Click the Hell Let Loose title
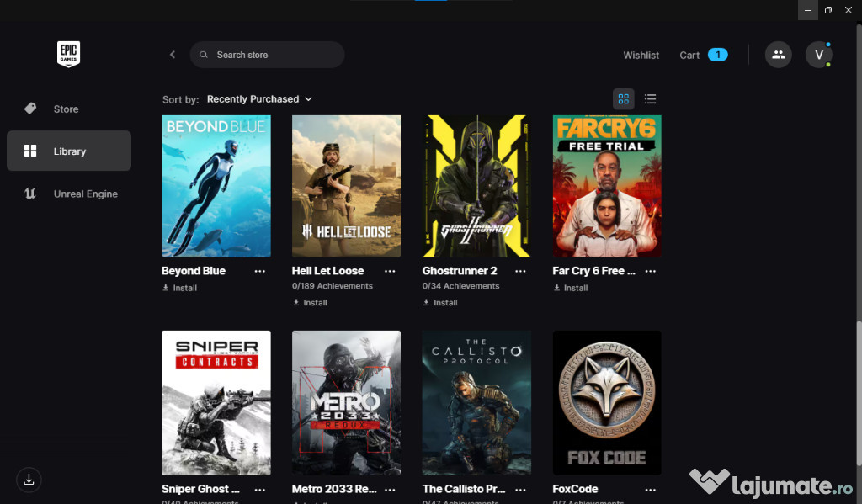Viewport: 862px width, 504px height. click(x=327, y=271)
